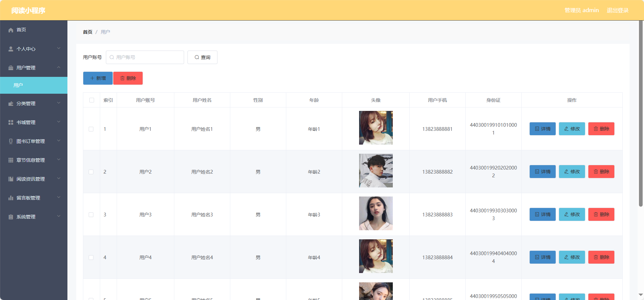The width and height of the screenshot is (644, 300).
Task: Click the 退出登录 link
Action: tap(618, 10)
